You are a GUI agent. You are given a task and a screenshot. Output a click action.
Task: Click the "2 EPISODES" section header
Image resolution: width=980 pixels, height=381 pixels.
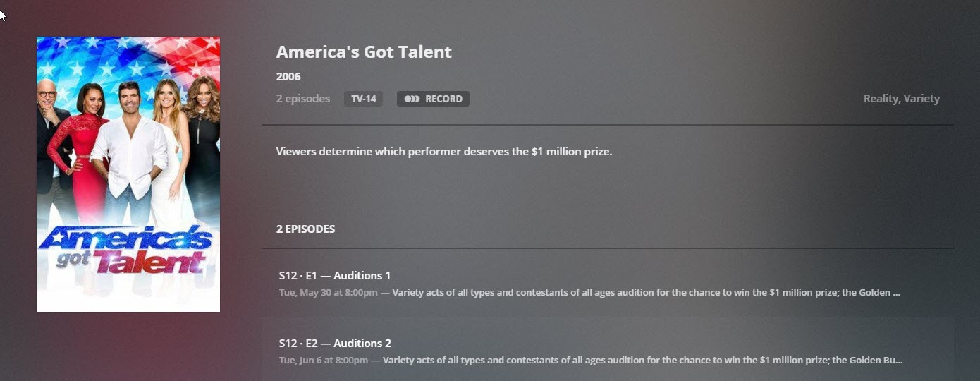point(305,229)
